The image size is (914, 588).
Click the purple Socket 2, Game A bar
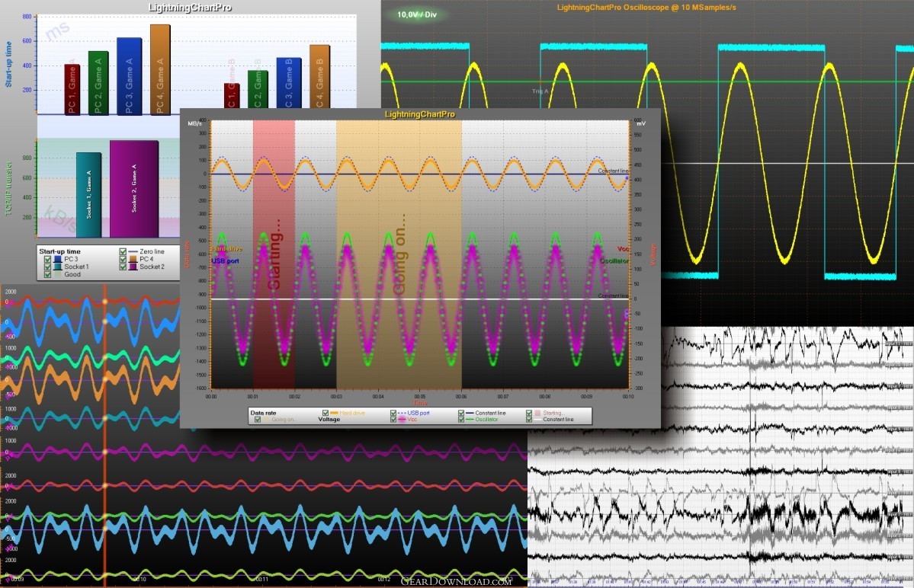[x=134, y=189]
